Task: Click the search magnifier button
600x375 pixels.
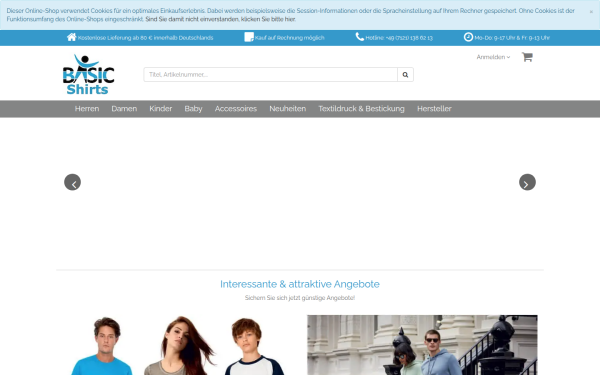Action: [405, 75]
